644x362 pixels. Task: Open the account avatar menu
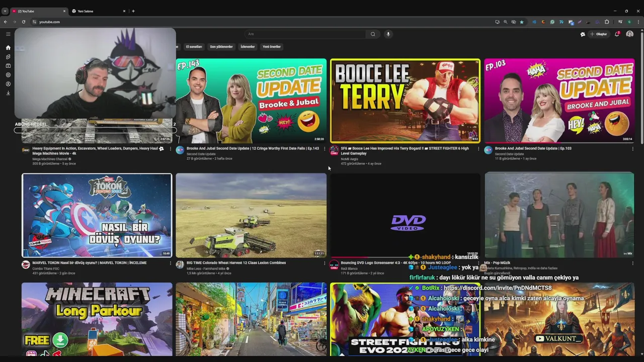(x=629, y=34)
